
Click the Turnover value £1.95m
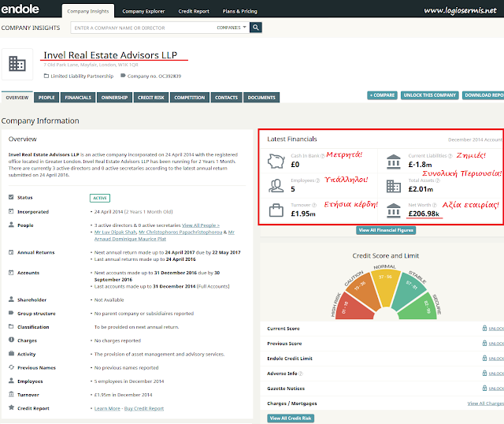302,214
